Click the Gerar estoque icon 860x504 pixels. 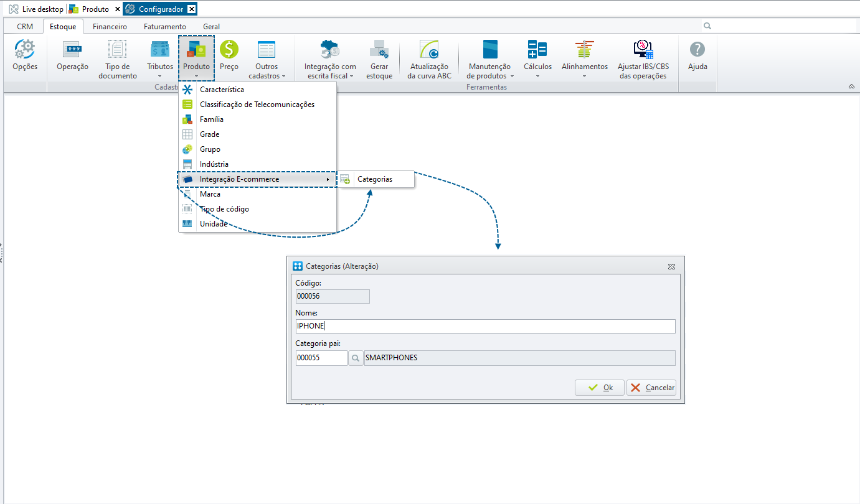click(379, 50)
